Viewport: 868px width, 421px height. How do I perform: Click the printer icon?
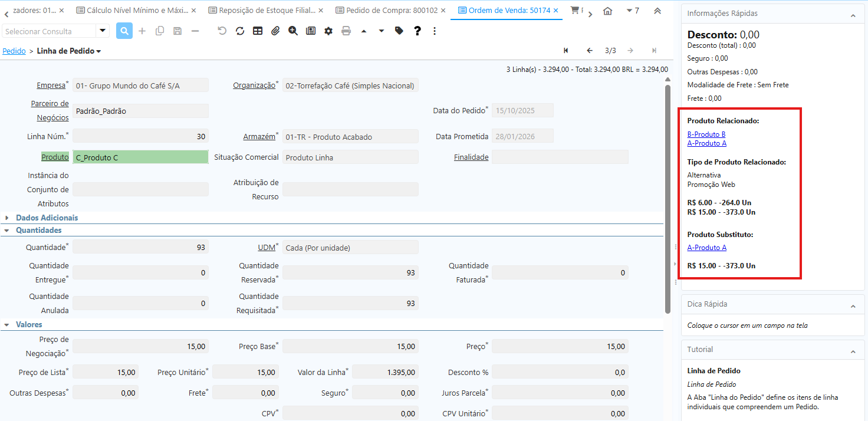346,31
